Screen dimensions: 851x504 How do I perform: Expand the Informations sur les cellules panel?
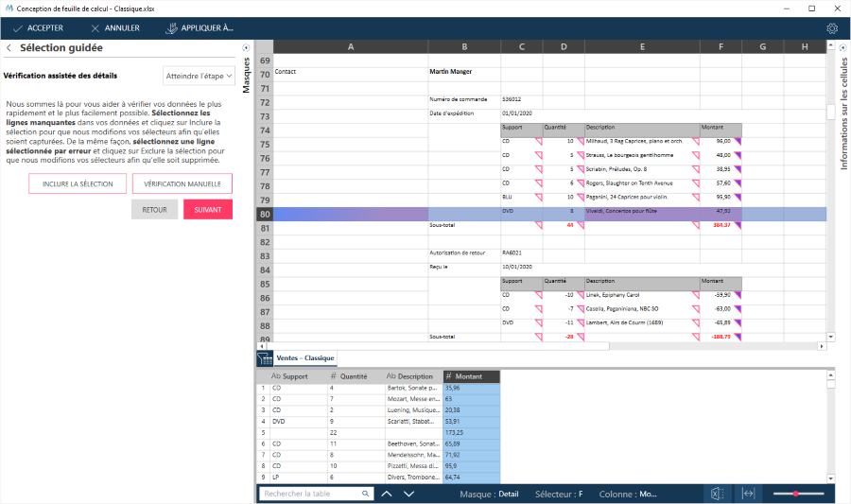[x=843, y=47]
